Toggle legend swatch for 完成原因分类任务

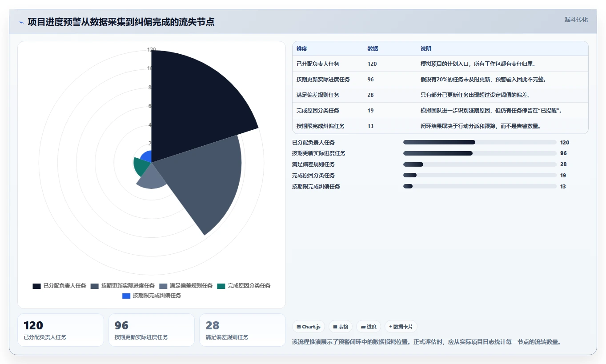[x=221, y=286]
